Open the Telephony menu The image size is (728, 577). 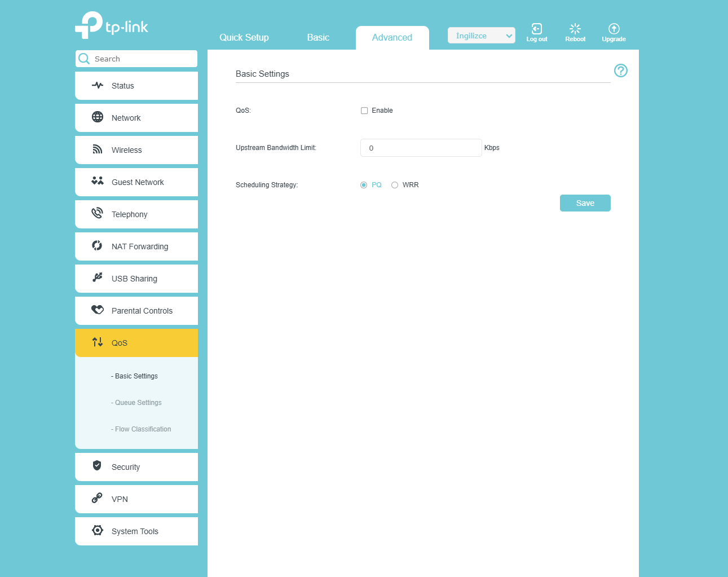click(x=136, y=214)
